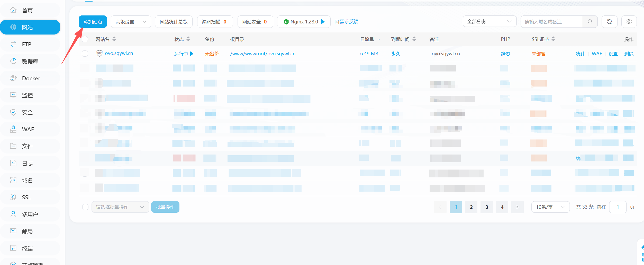Tick the checkbox beside batch operation selector
Viewport: 644px width, 265px height.
click(x=85, y=207)
